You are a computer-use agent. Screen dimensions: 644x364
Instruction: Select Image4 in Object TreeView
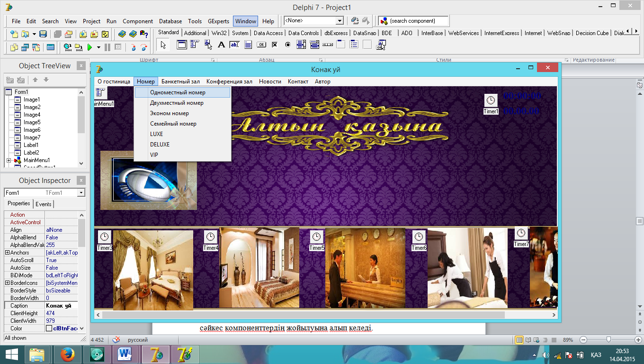[32, 115]
